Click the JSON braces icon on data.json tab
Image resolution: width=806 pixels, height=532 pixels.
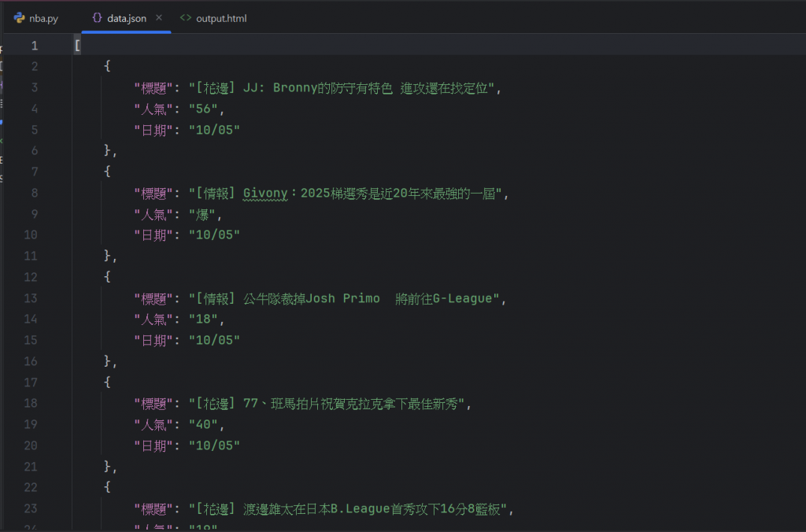click(97, 18)
